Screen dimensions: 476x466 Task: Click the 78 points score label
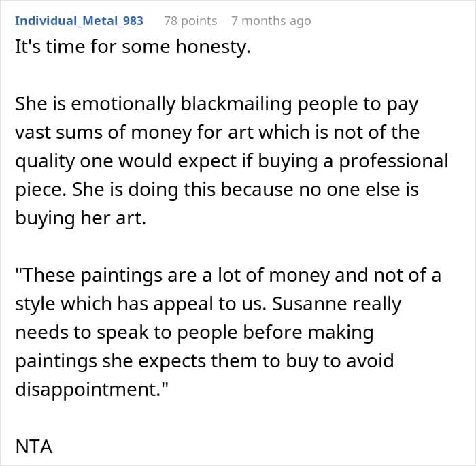190,21
